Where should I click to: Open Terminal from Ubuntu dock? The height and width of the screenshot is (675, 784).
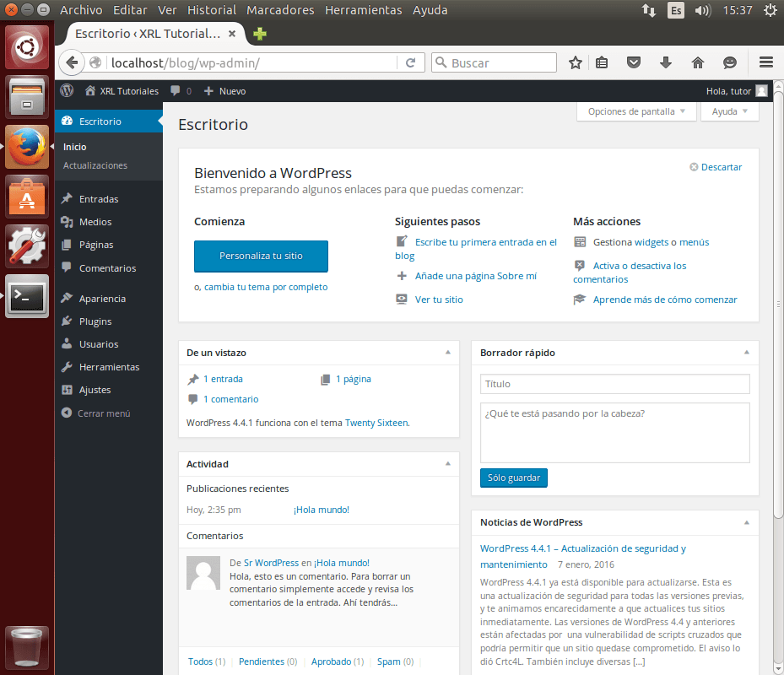pos(27,296)
